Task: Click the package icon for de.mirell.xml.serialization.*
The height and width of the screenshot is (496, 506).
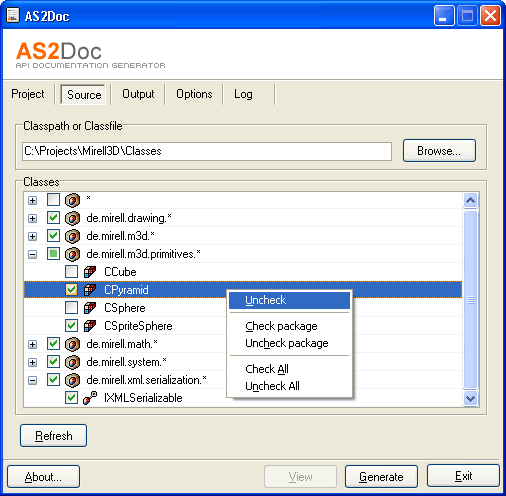Action: (x=72, y=380)
